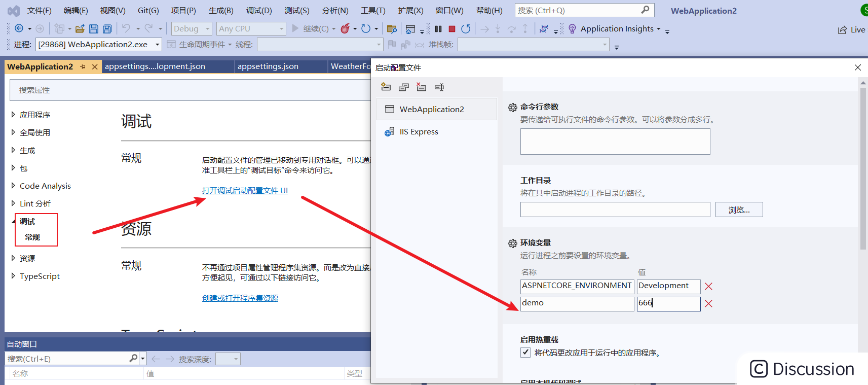Open Find in Files folder-search icon
This screenshot has width=868, height=385.
click(x=392, y=29)
